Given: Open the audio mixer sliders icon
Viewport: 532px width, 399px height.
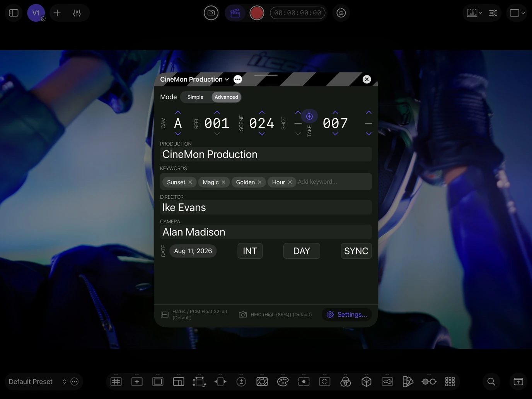Looking at the screenshot, I should click(x=77, y=13).
